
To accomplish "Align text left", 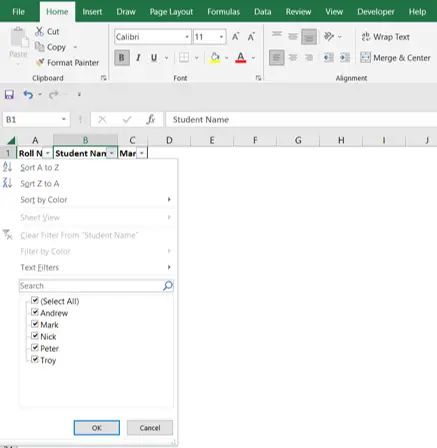I will tap(277, 58).
